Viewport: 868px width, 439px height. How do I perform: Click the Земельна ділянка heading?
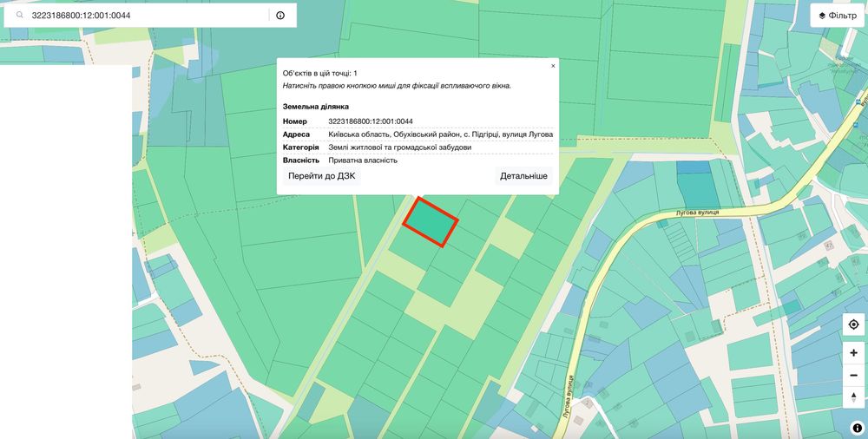point(316,107)
